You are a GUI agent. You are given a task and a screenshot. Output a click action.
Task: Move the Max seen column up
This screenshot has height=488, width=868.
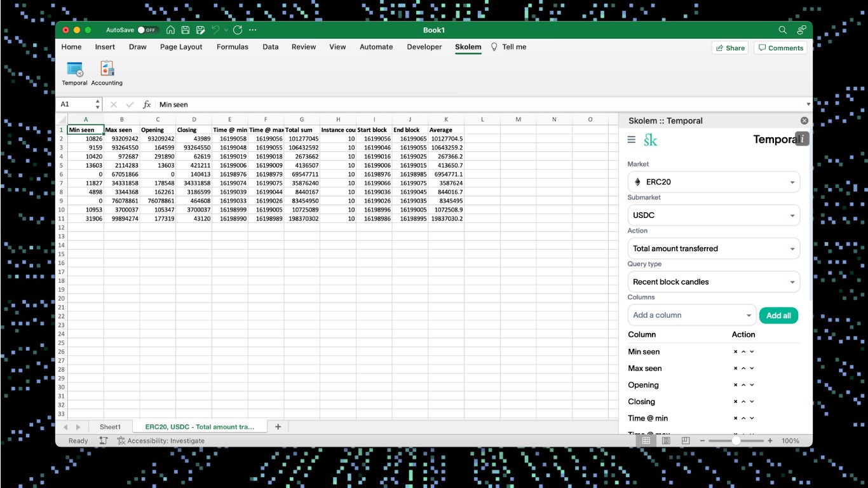pos(743,368)
